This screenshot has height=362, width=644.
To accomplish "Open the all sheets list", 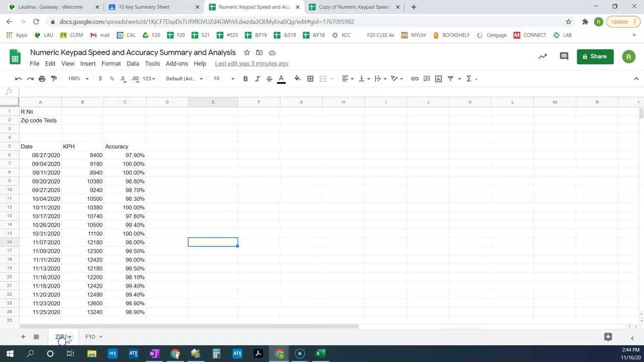I will point(36,337).
